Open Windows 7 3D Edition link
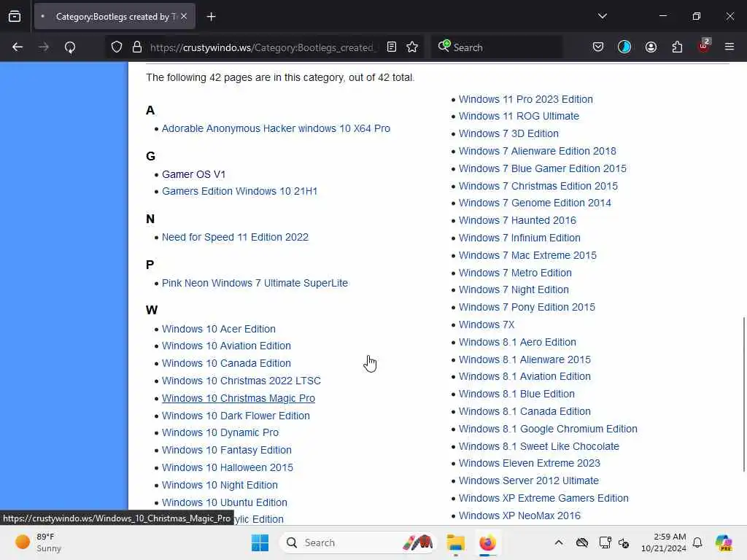This screenshot has width=747, height=560. tap(508, 134)
